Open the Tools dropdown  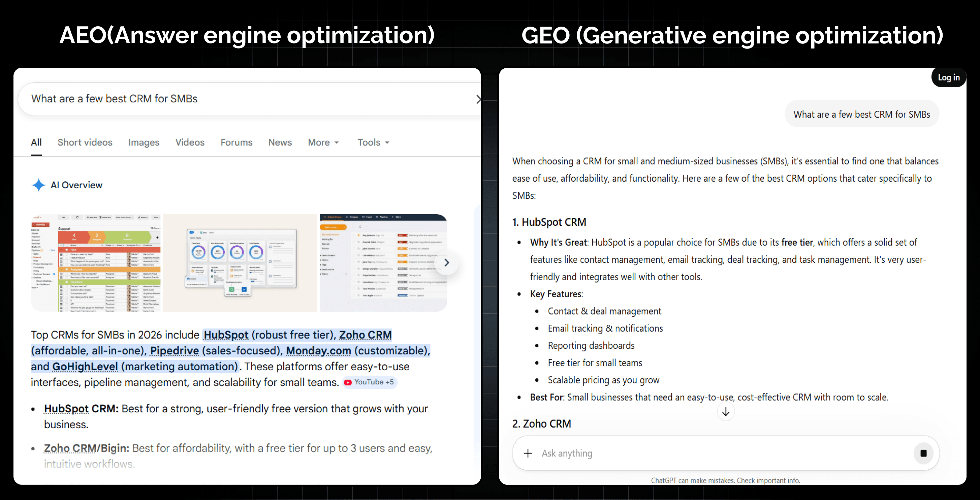pyautogui.click(x=373, y=142)
